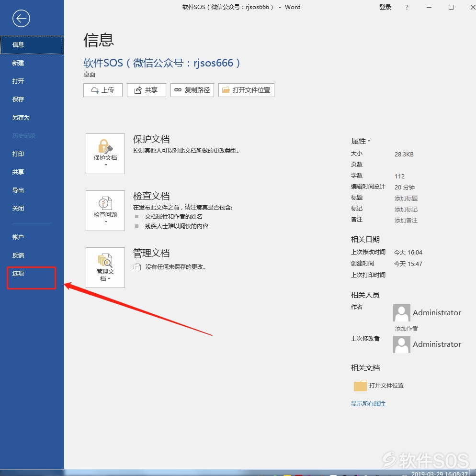Viewport: 476px width, 476px height.
Task: Click the 共享 share button
Action: coord(146,90)
